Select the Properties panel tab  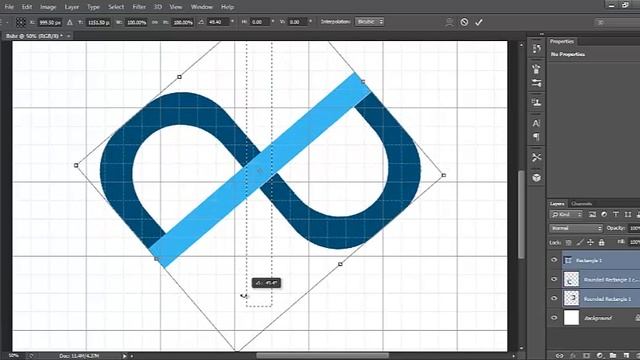[x=562, y=41]
